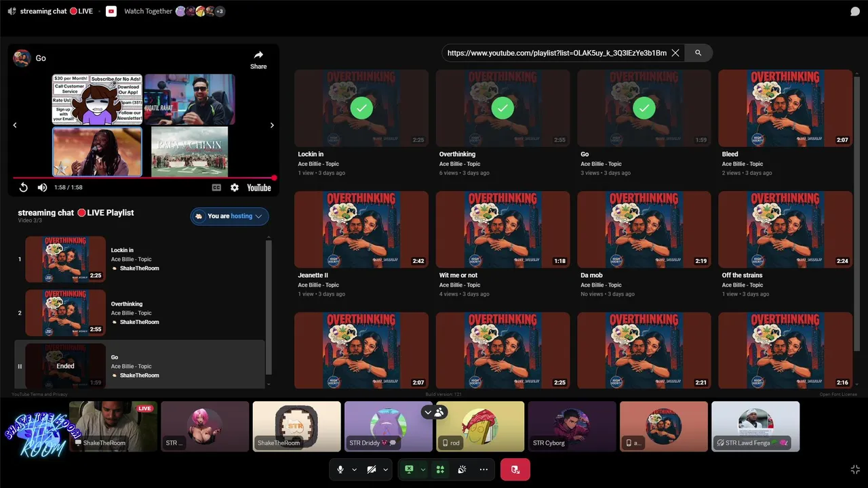Mute the video player volume icon

click(42, 188)
